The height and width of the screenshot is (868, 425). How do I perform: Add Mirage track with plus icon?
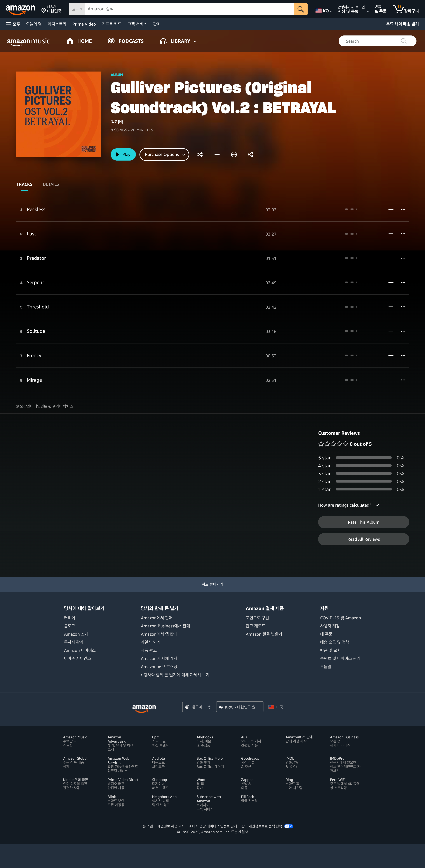pyautogui.click(x=391, y=380)
